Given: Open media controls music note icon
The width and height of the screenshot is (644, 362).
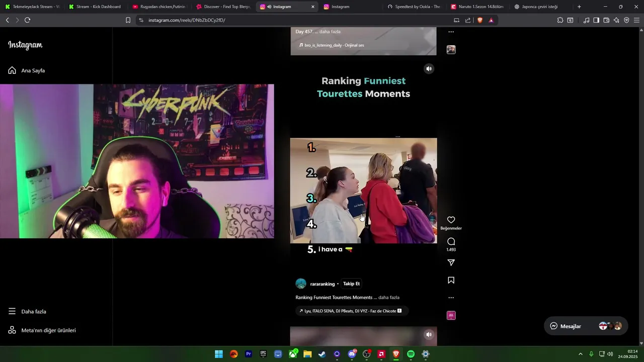Looking at the screenshot, I should (586, 20).
